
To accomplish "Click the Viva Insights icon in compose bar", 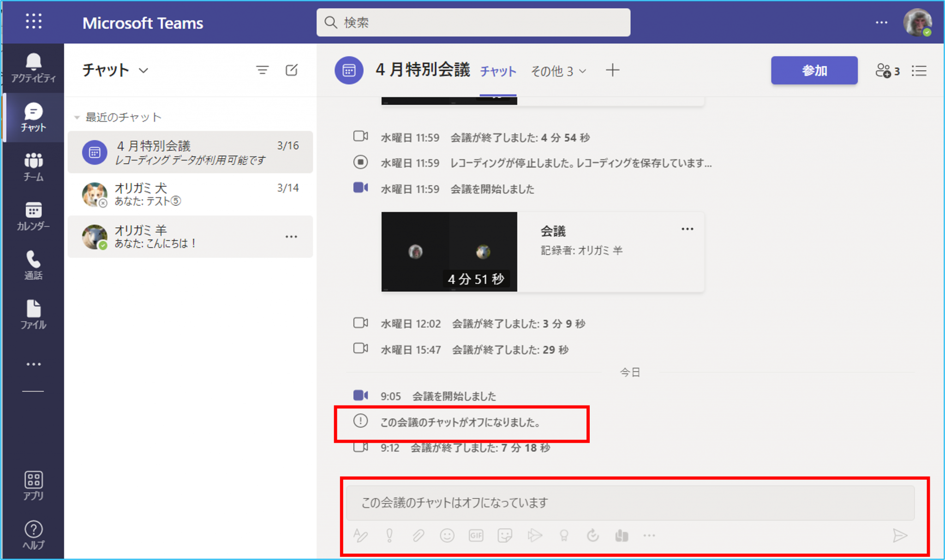I will point(622,535).
